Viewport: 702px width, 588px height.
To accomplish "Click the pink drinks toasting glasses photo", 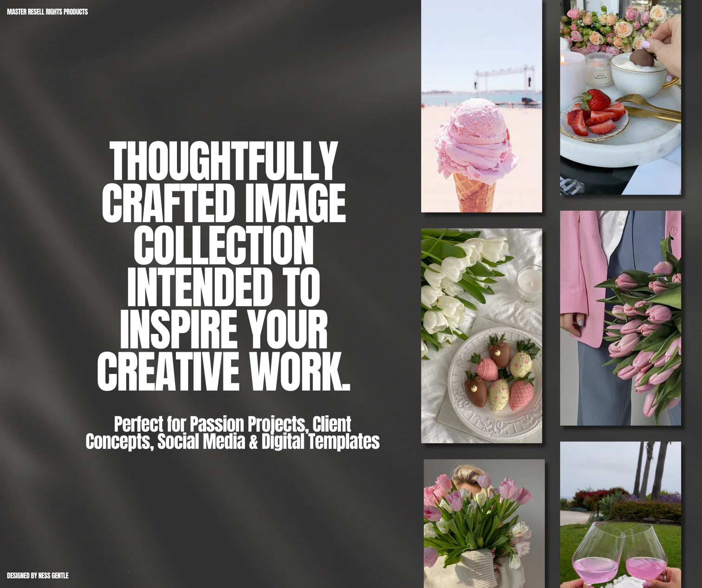I will coord(620,515).
